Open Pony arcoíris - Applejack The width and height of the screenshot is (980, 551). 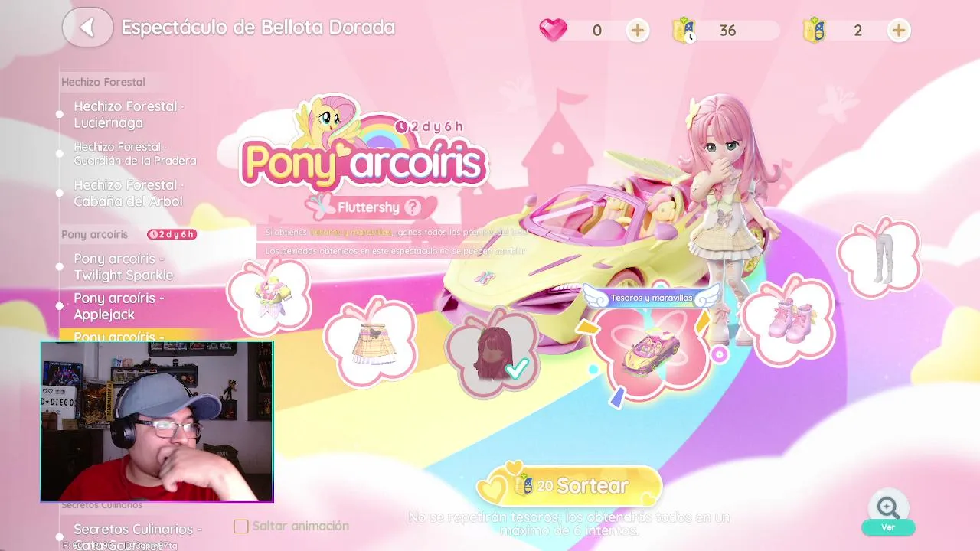coord(119,305)
